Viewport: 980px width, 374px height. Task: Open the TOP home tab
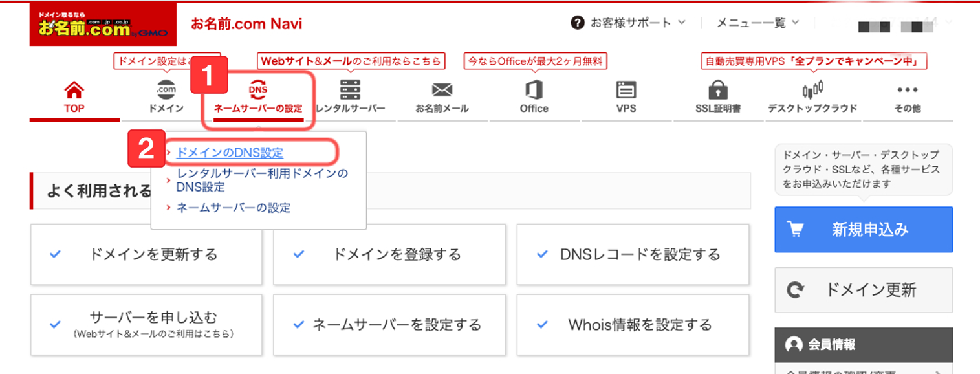click(x=74, y=98)
